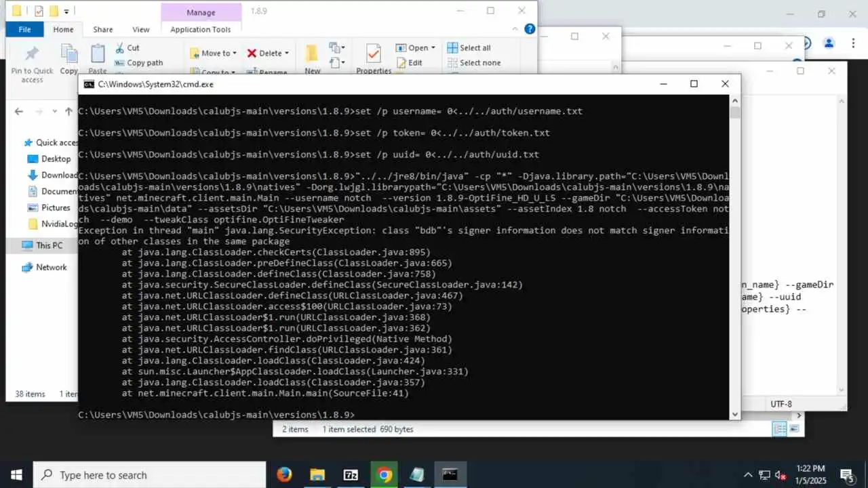Click the Properties icon with red checkmark
This screenshot has height=488, width=868.
coord(374,54)
